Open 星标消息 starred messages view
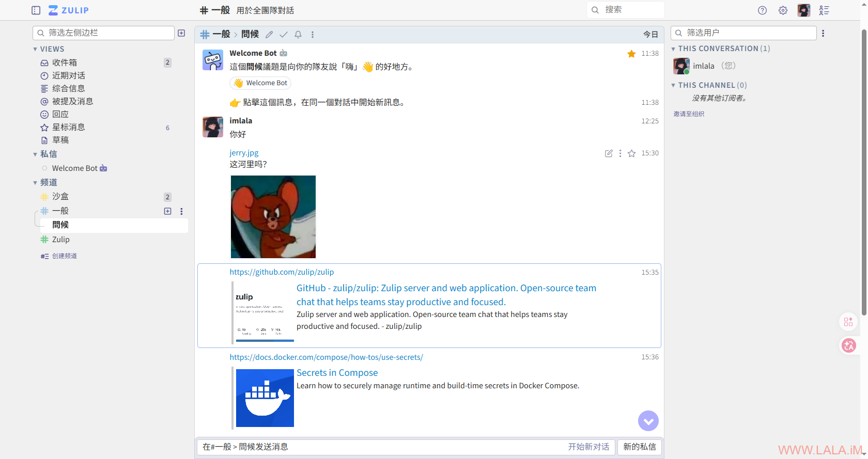 (68, 127)
